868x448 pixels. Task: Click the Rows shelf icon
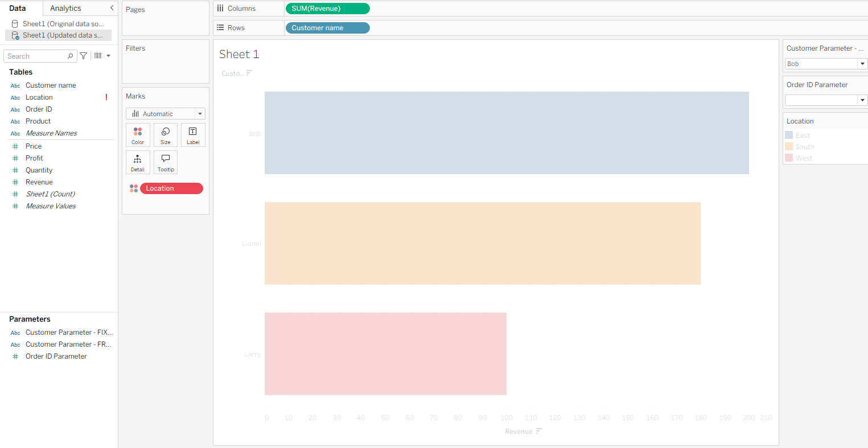220,28
